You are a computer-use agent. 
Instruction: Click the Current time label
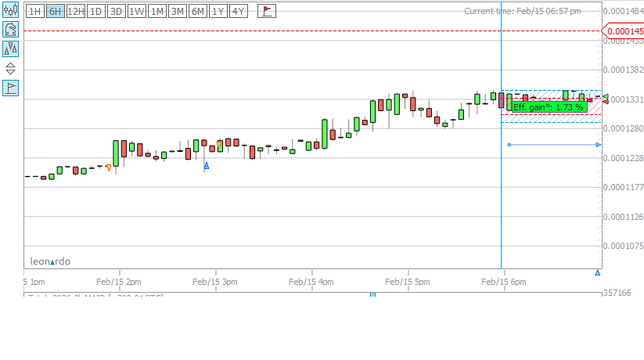[523, 11]
